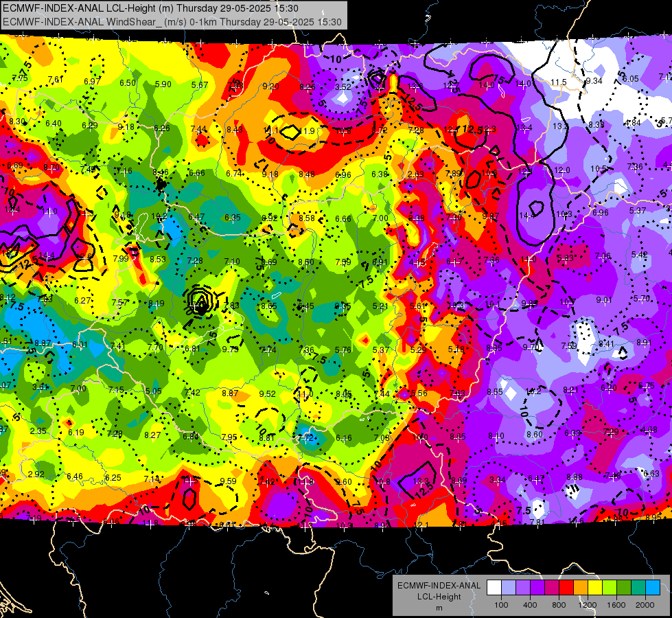The image size is (672, 618).
Task: Click the grid value 2.35
Action: point(38,431)
